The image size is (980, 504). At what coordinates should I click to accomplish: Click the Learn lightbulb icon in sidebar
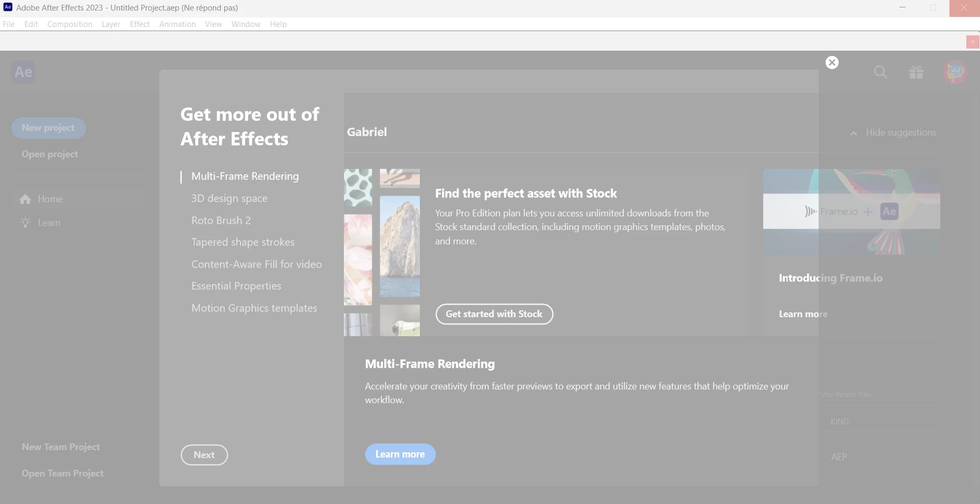(x=25, y=223)
